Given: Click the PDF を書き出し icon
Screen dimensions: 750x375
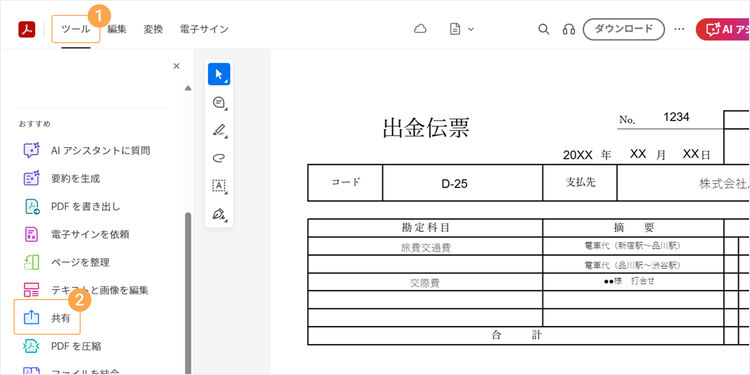Looking at the screenshot, I should point(32,207).
